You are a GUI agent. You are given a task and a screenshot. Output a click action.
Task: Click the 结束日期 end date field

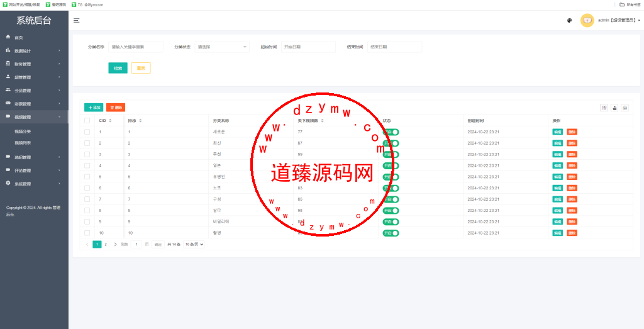tap(395, 47)
